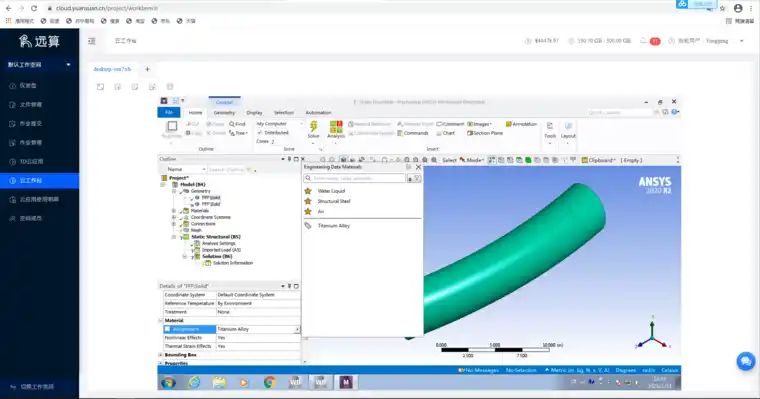The height and width of the screenshot is (399, 760).
Task: Expand the Coordinate Systems tree node
Action: (x=174, y=217)
